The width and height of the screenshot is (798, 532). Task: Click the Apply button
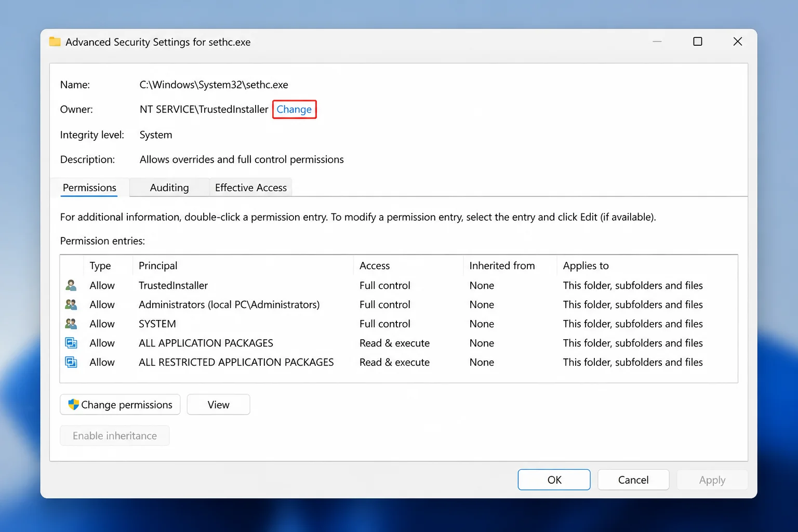[712, 480]
